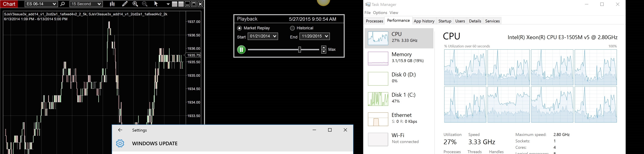Viewport: 644px width, 154px height.
Task: Click the '% Utilization over 60 seconds' label
Action: pyautogui.click(x=467, y=46)
